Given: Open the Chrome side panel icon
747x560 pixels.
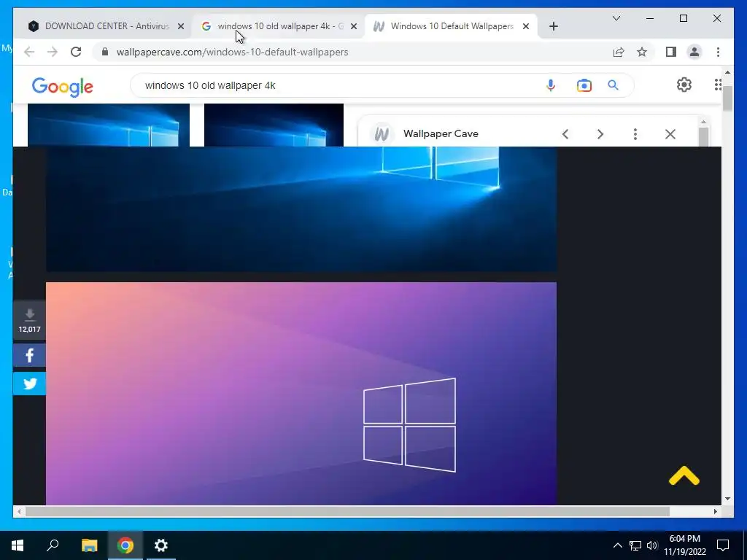Looking at the screenshot, I should pyautogui.click(x=671, y=52).
